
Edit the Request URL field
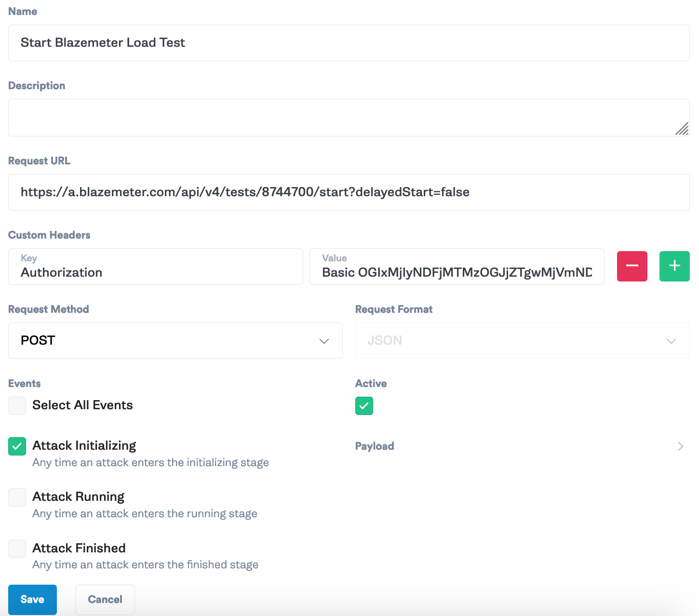click(349, 192)
